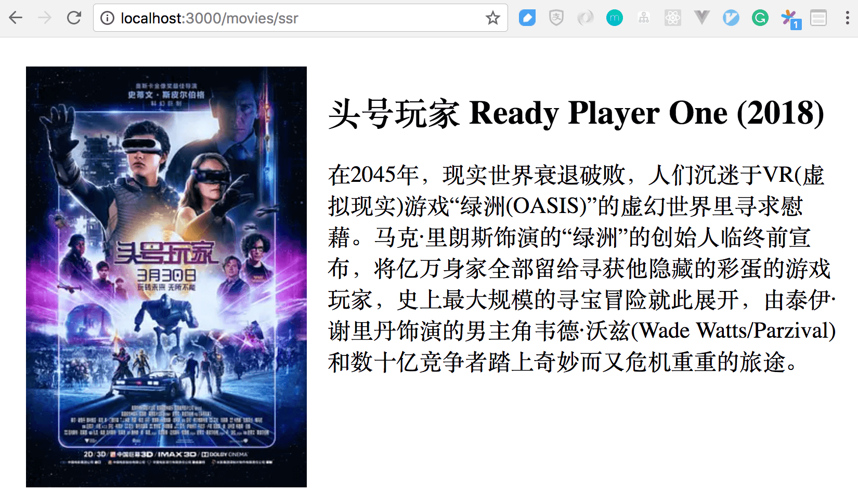The width and height of the screenshot is (858, 504).
Task: View site information for localhost
Action: (x=107, y=18)
